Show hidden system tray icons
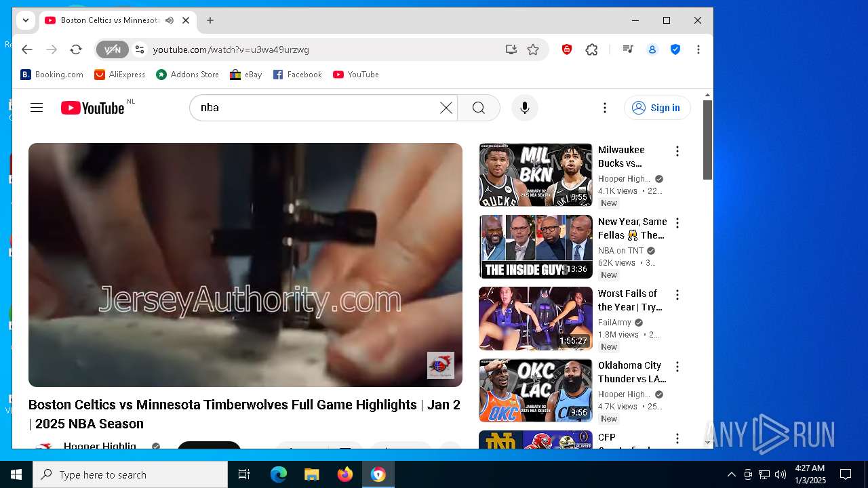 point(731,474)
